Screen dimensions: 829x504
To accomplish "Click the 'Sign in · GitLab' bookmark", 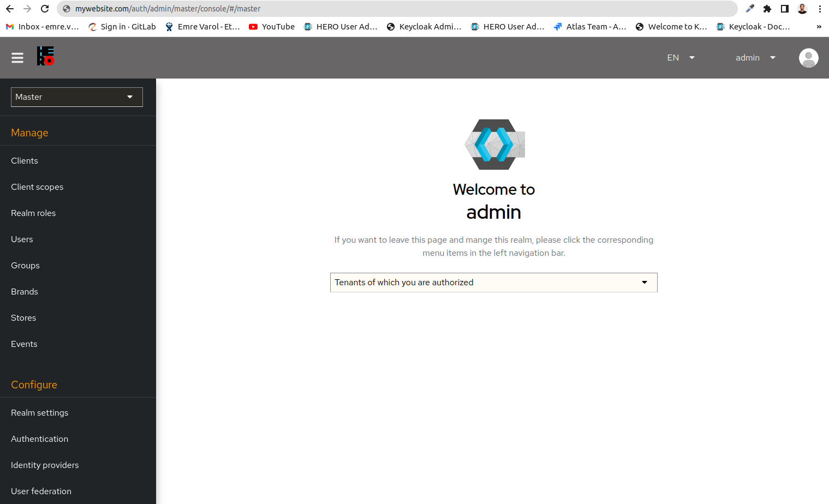I will click(x=122, y=26).
